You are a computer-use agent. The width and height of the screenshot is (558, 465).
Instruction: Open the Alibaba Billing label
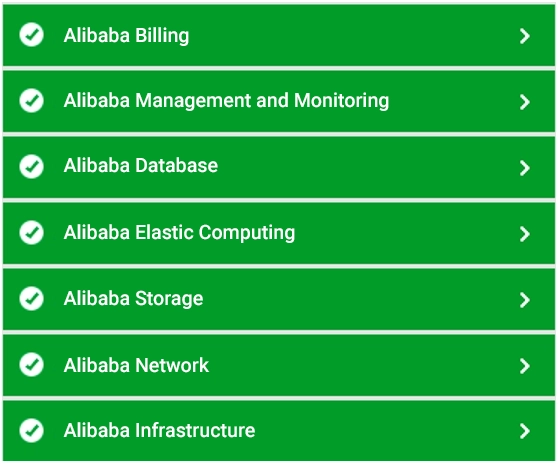click(x=126, y=36)
